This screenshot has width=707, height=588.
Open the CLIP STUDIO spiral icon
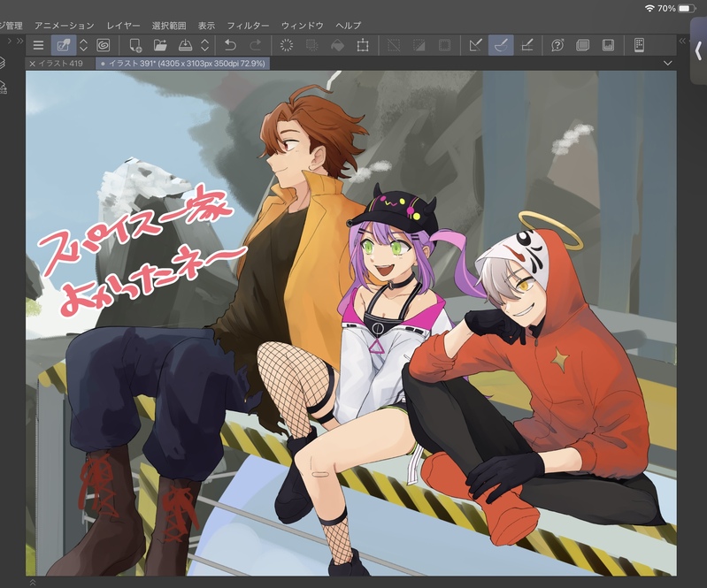point(104,45)
